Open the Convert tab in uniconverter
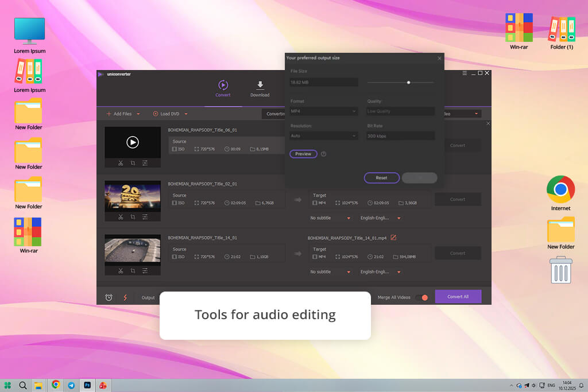Screen dimensions: 588x392 223,88
